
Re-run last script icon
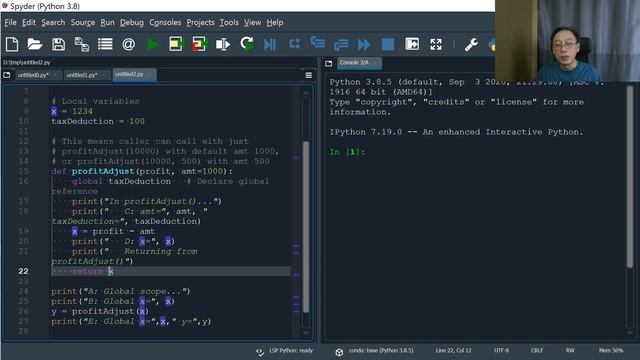click(247, 43)
